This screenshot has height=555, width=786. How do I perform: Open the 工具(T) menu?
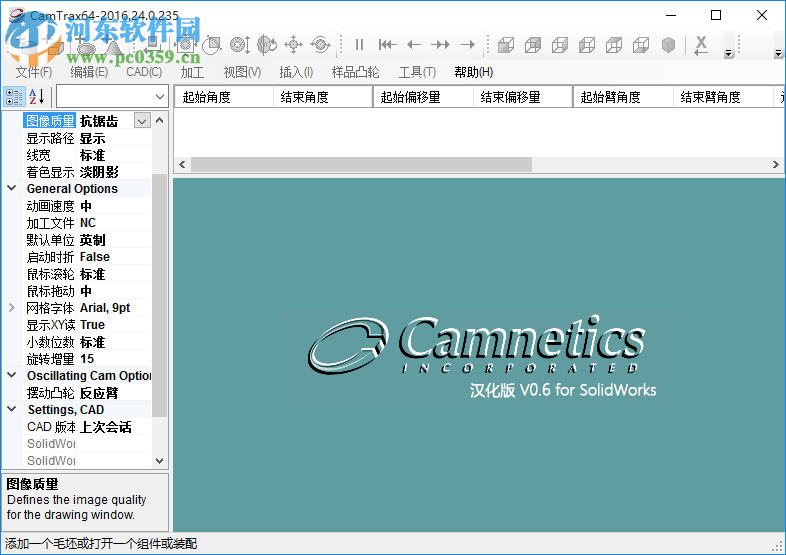[x=417, y=72]
